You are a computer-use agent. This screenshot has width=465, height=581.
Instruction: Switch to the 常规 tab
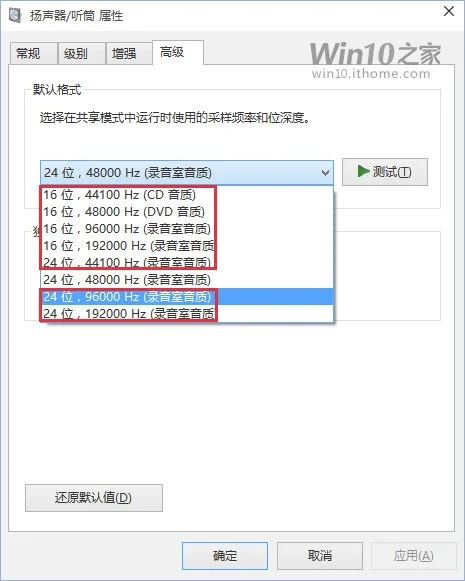(34, 54)
